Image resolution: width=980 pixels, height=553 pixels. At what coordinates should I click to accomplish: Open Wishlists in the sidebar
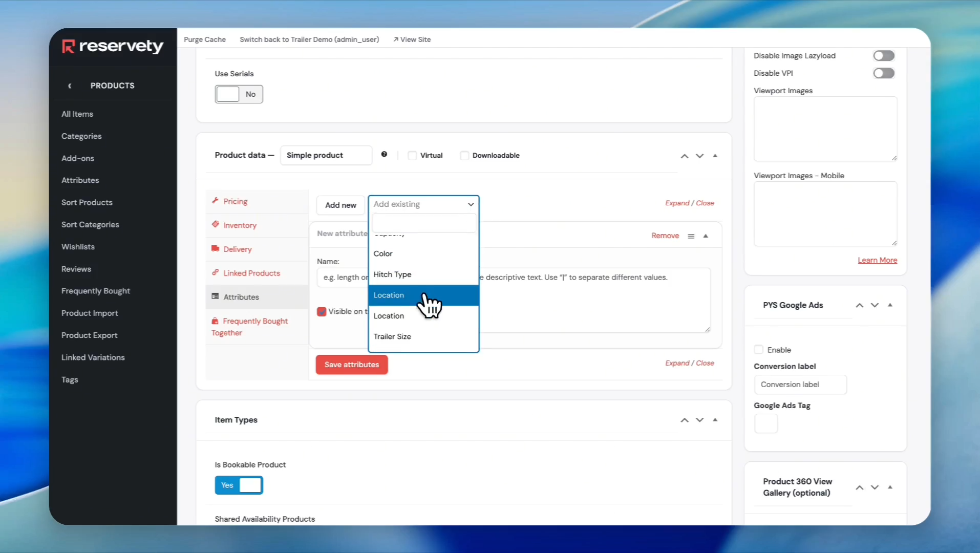tap(78, 247)
